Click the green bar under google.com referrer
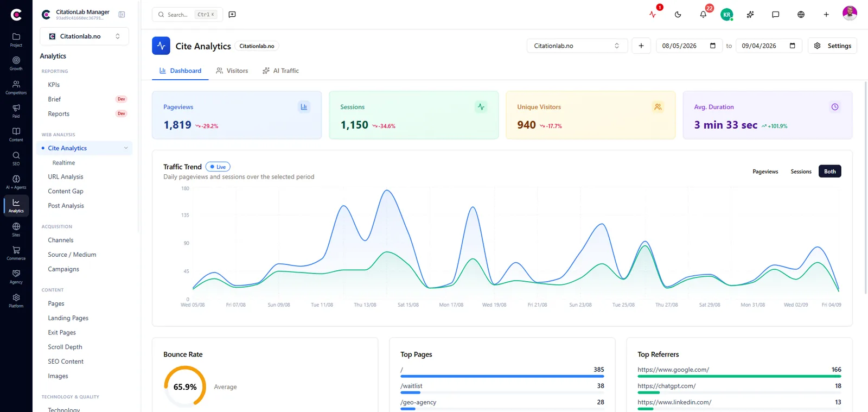 pos(739,376)
